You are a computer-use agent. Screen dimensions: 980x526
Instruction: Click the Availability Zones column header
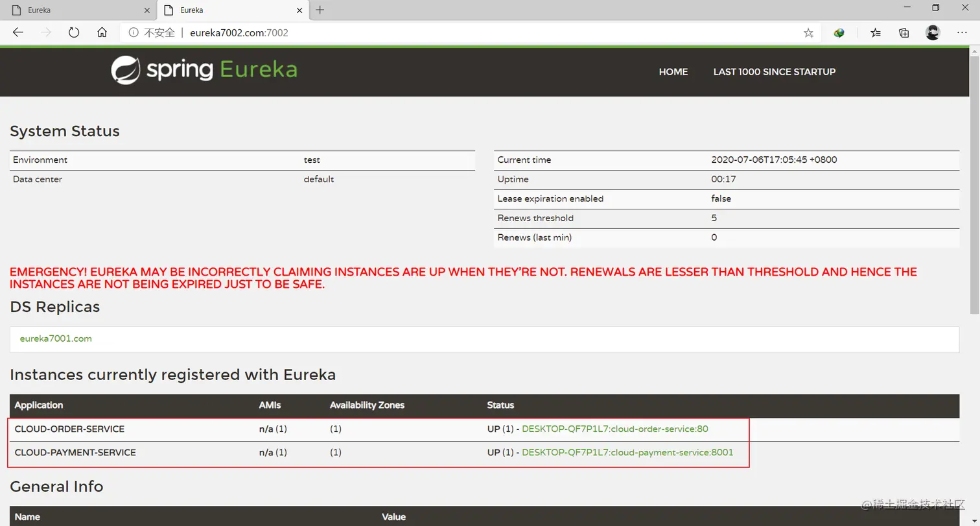click(x=367, y=405)
